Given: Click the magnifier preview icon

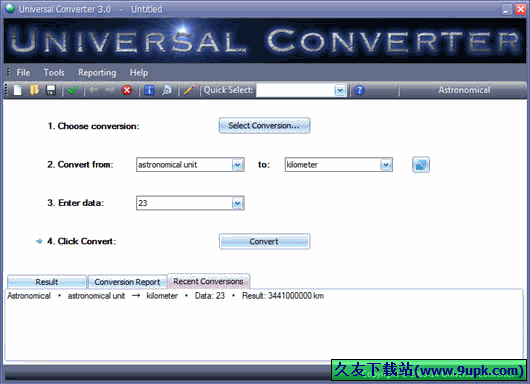Looking at the screenshot, I should point(167,90).
